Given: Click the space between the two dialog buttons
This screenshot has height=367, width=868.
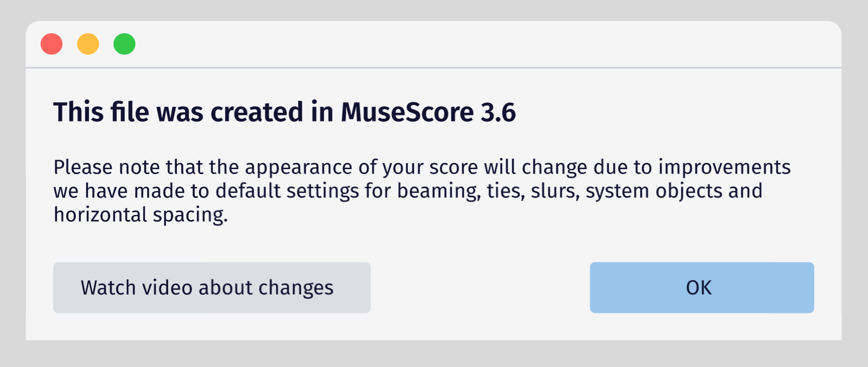Looking at the screenshot, I should pos(481,287).
